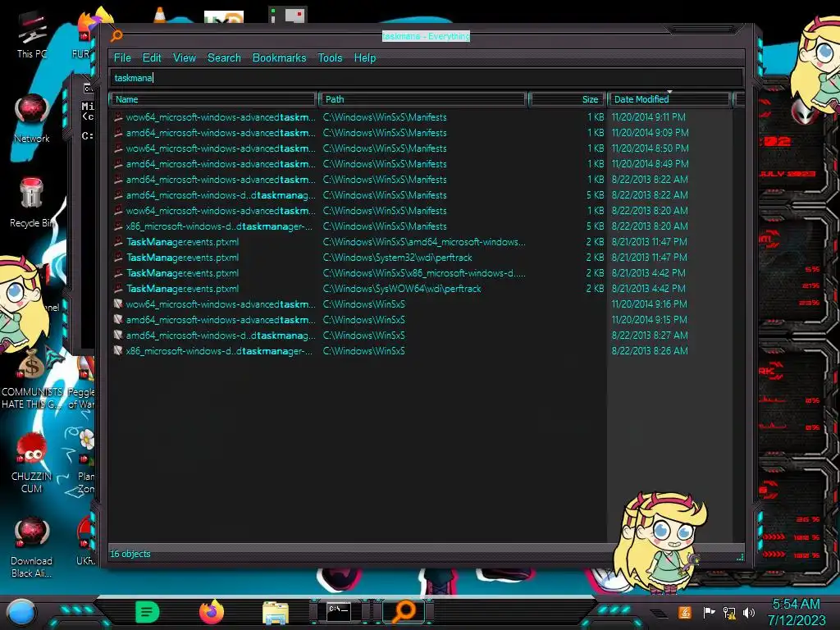Image resolution: width=840 pixels, height=630 pixels.
Task: Select the COMMUNISTS HATE THIS G... desktop icon
Action: (32, 379)
